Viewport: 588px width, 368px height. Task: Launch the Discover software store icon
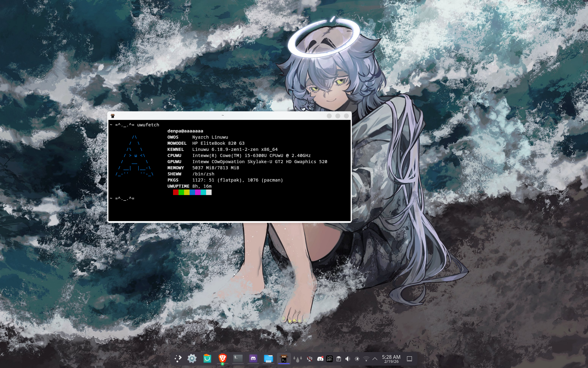[207, 358]
